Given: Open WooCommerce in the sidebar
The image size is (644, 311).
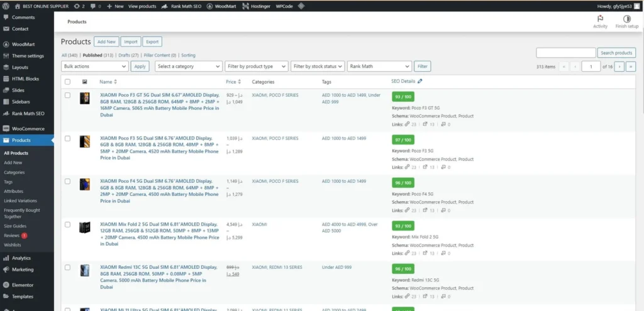Looking at the screenshot, I should [x=28, y=128].
